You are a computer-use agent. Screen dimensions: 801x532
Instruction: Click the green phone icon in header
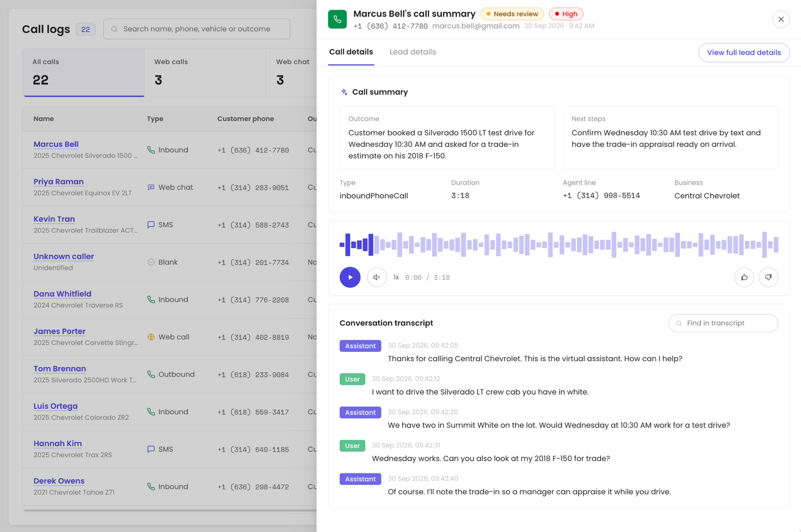(337, 19)
